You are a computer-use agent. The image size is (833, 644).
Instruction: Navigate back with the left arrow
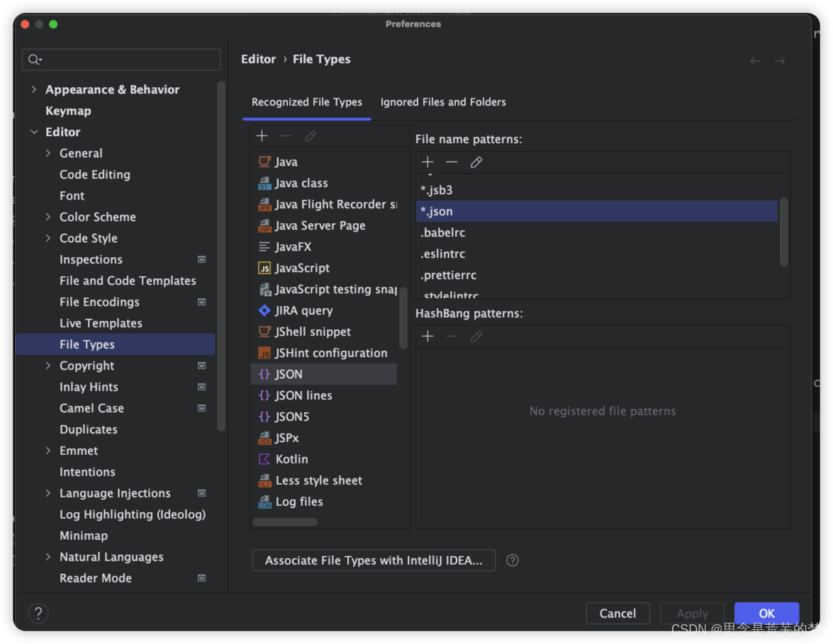pos(755,61)
